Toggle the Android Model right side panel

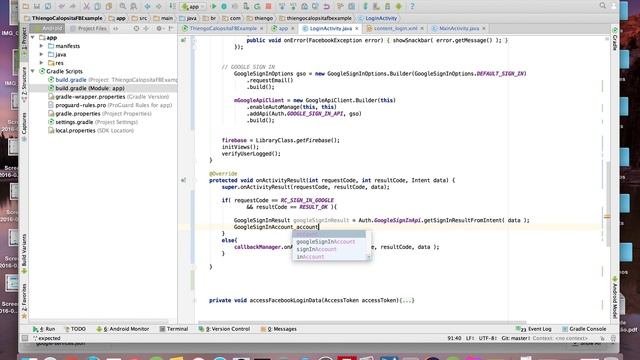click(615, 297)
